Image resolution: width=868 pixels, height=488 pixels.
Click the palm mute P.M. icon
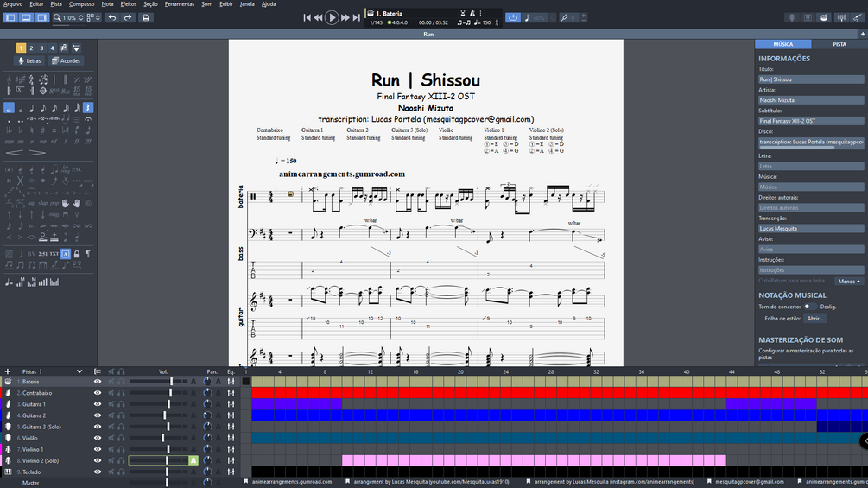77,169
